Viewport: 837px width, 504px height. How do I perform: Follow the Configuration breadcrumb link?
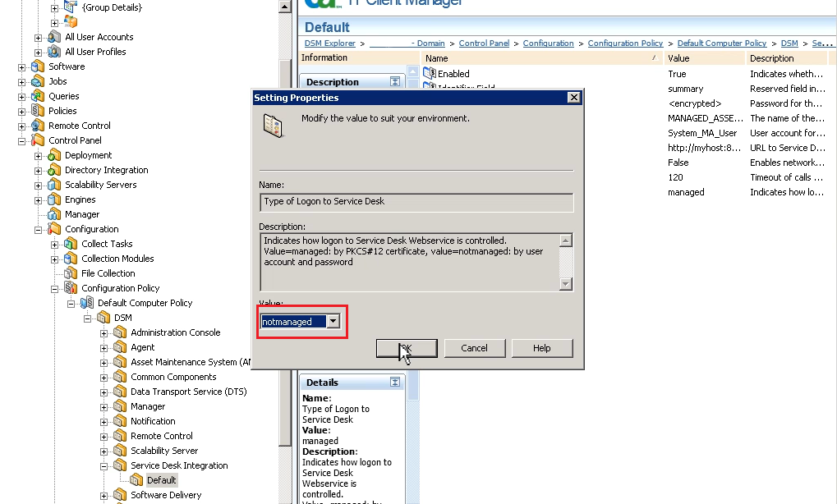548,44
